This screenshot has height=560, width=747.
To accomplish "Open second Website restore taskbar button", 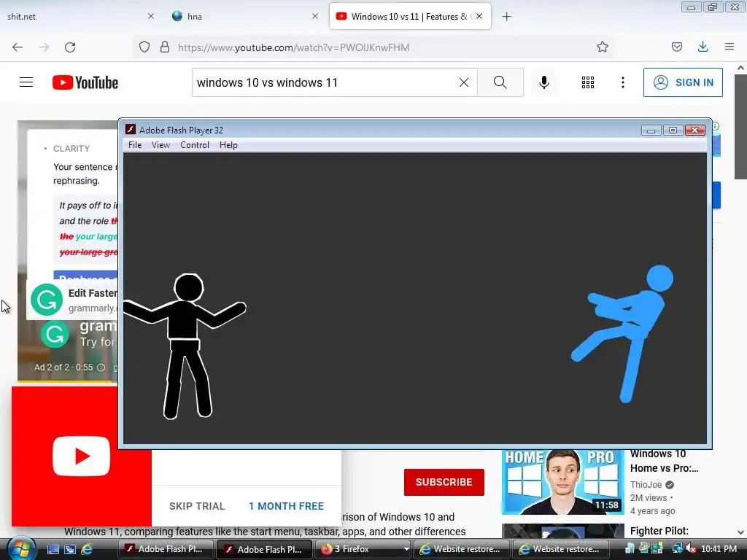I will (x=561, y=549).
